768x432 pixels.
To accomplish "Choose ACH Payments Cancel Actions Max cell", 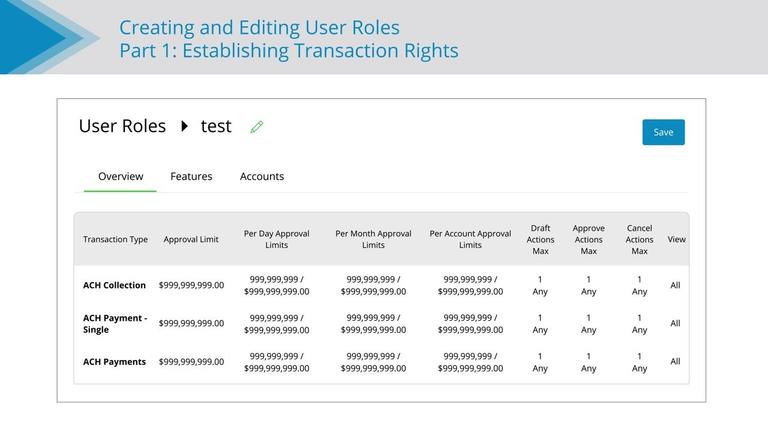I will click(639, 362).
